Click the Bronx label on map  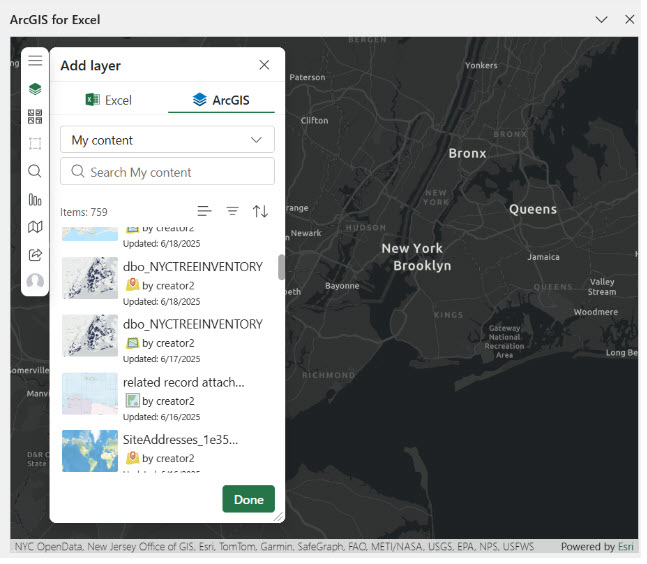(x=468, y=153)
